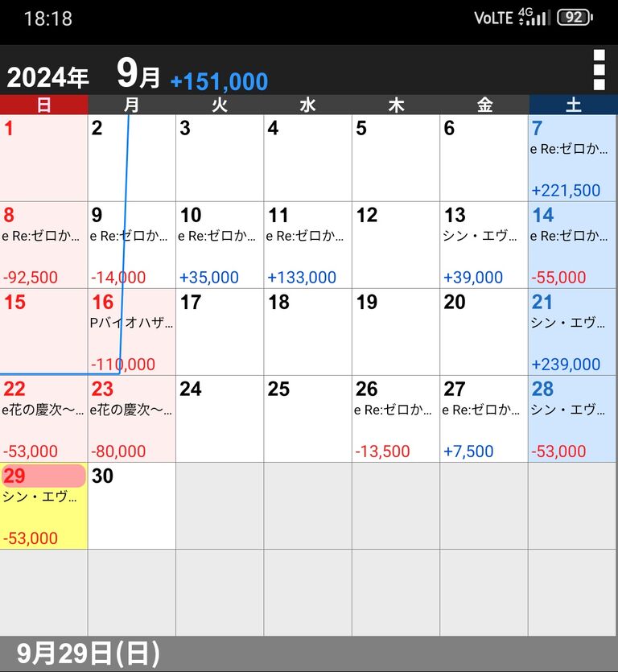The image size is (618, 672).
Task: Open day 21 with +239,000 entry
Action: [x=572, y=332]
